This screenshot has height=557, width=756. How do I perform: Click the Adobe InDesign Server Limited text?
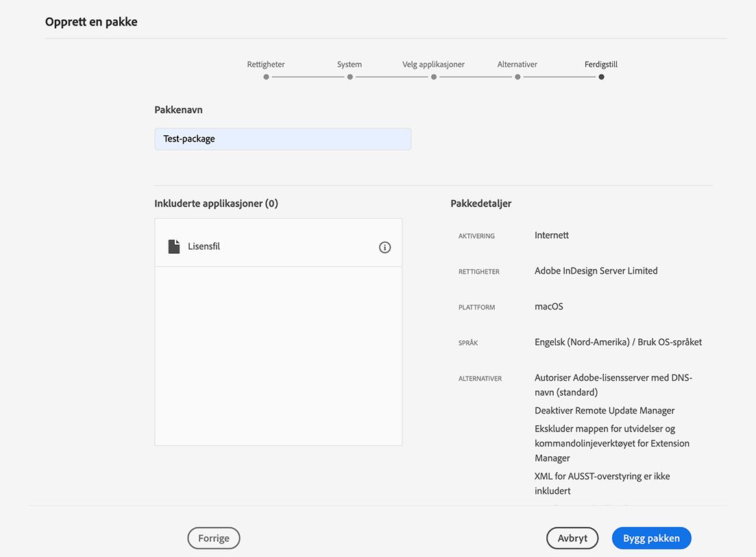pyautogui.click(x=596, y=271)
